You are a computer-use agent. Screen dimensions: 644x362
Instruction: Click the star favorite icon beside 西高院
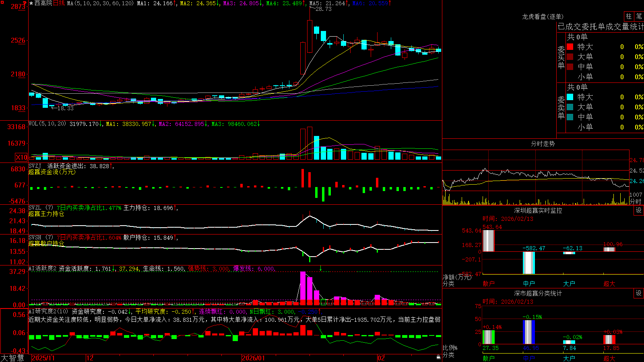31,3
